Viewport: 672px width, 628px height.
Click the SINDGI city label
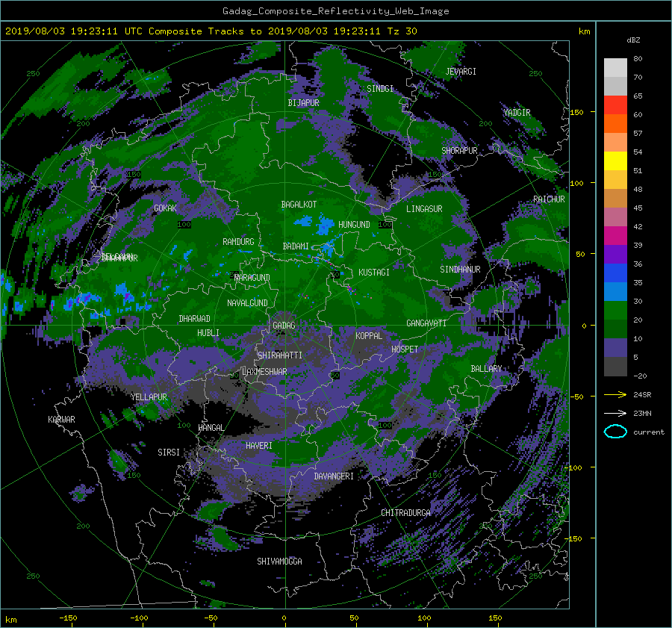click(380, 89)
